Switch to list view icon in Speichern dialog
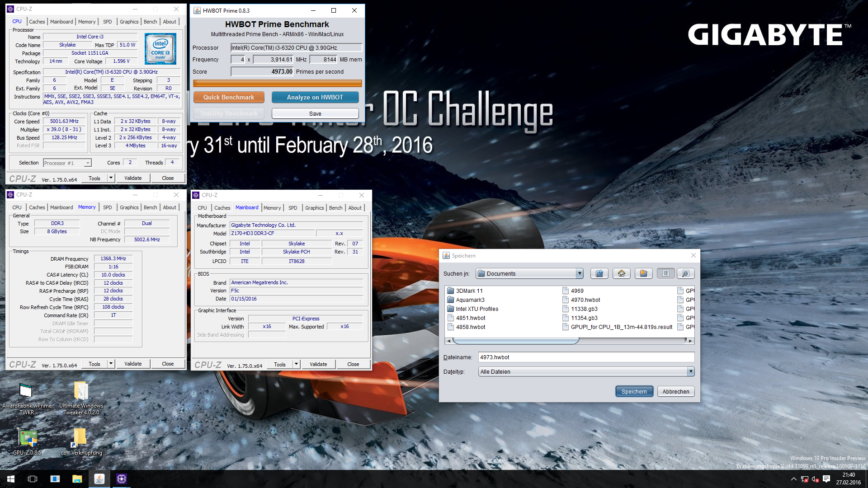Viewport: 868px width, 488px height. tap(666, 273)
